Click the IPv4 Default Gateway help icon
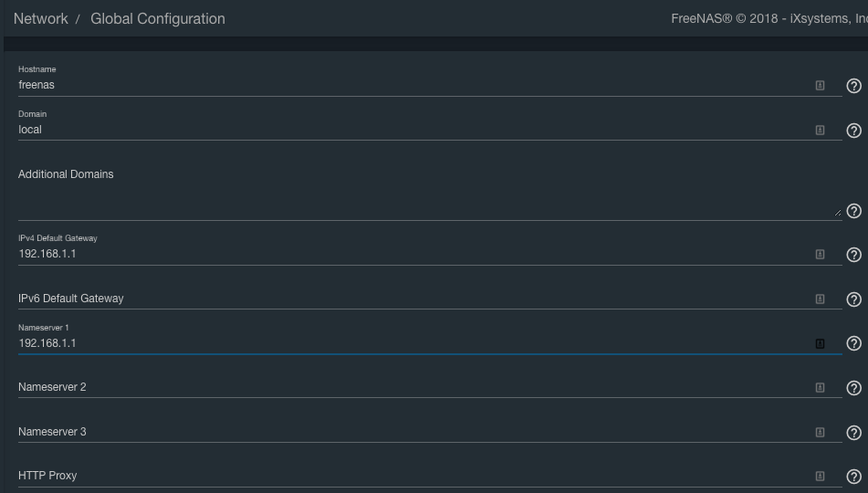 click(x=854, y=255)
